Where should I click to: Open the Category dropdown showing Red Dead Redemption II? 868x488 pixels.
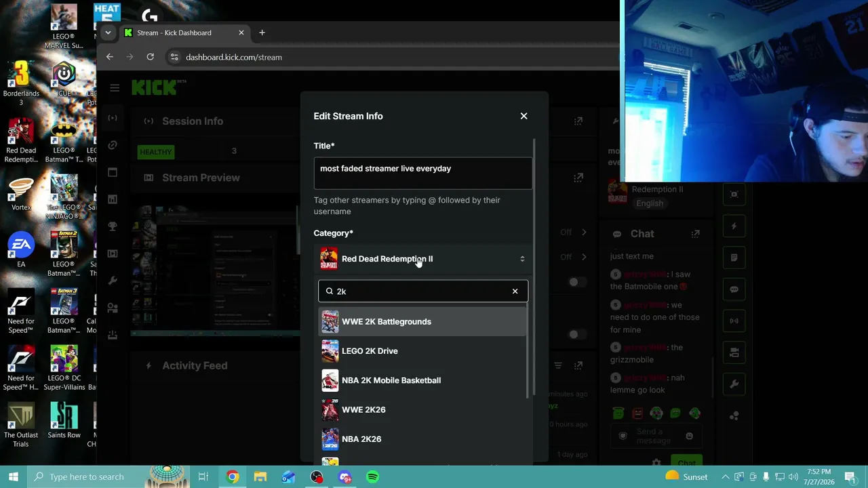423,259
